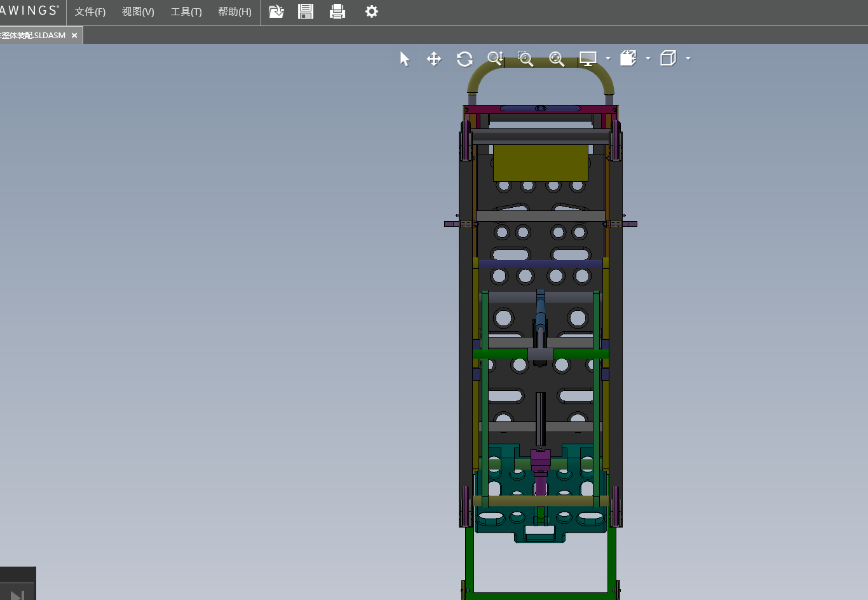Select the Zoom to Area tool
The image size is (868, 600).
[526, 59]
